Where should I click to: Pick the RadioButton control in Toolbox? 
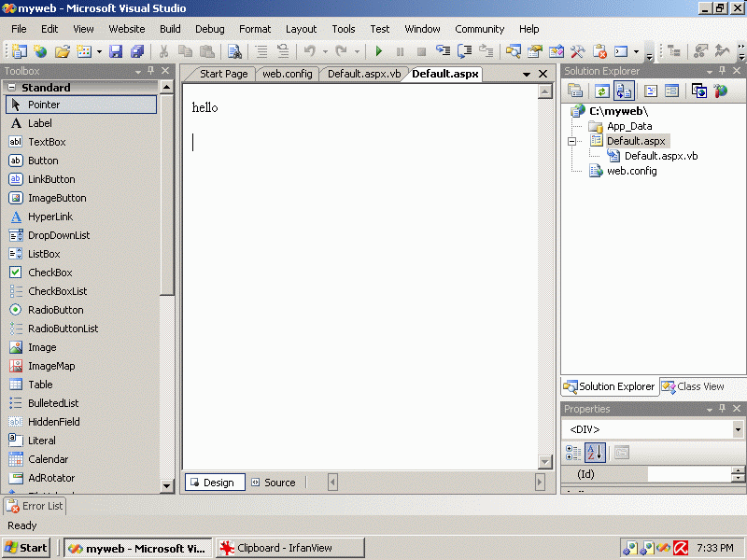tap(55, 310)
